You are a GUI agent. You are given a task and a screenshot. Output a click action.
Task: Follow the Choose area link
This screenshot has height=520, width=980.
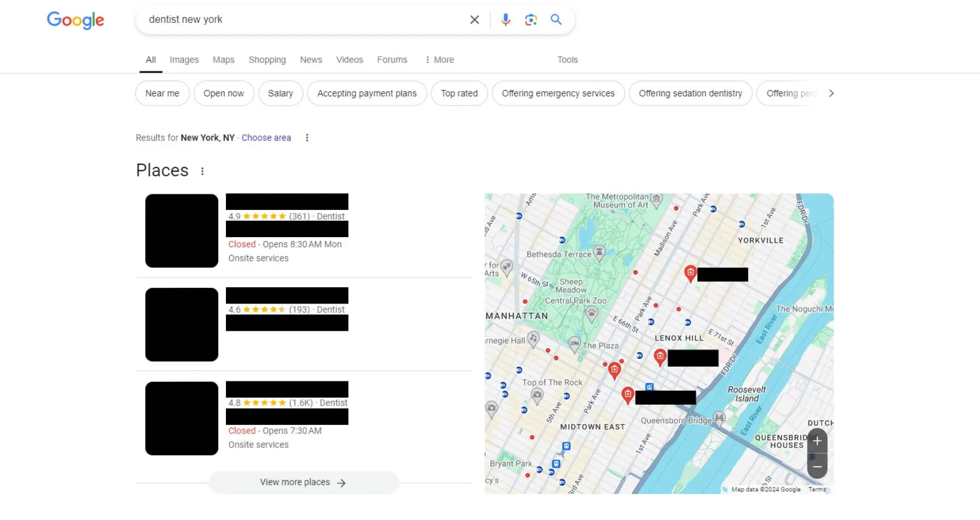266,138
